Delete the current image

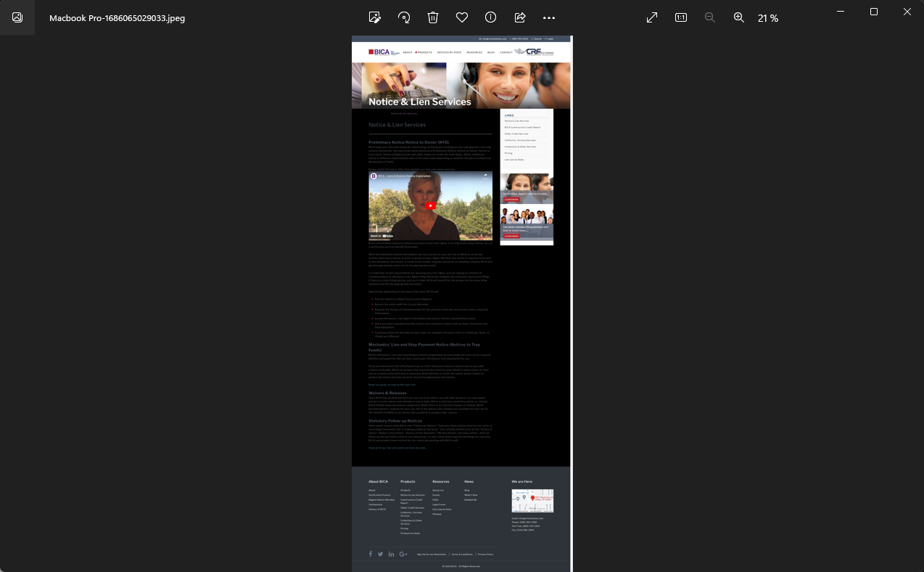pos(433,17)
